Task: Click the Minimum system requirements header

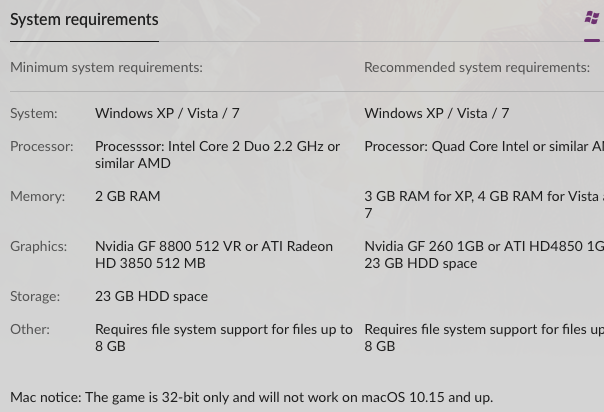Action: point(106,67)
